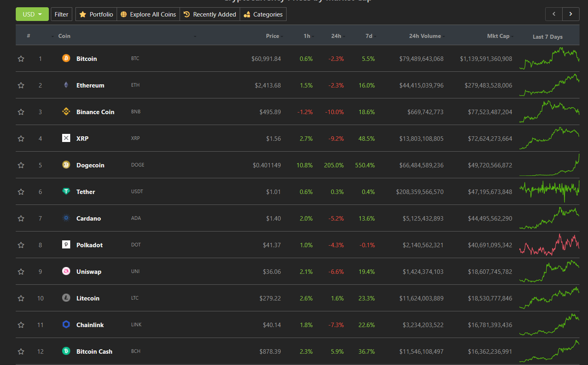The image size is (588, 365).
Task: View Tether's 7-day sparkline chart
Action: (549, 192)
